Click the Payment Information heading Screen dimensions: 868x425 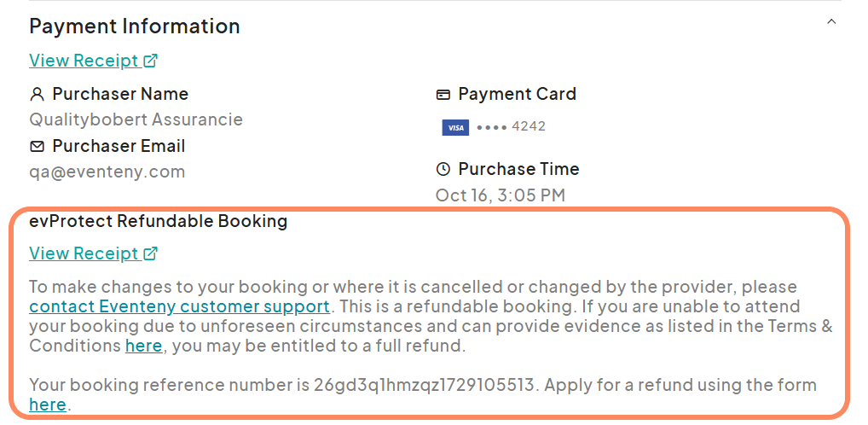point(135,26)
